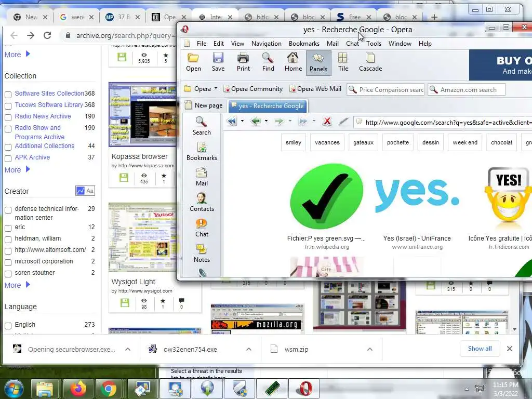Open the Back history dropdown arrow
This screenshot has width=532, height=399.
(x=266, y=121)
